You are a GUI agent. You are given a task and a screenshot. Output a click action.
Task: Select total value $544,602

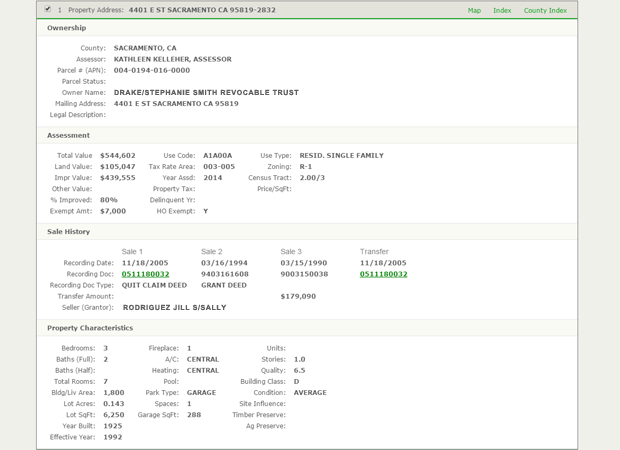(x=118, y=155)
